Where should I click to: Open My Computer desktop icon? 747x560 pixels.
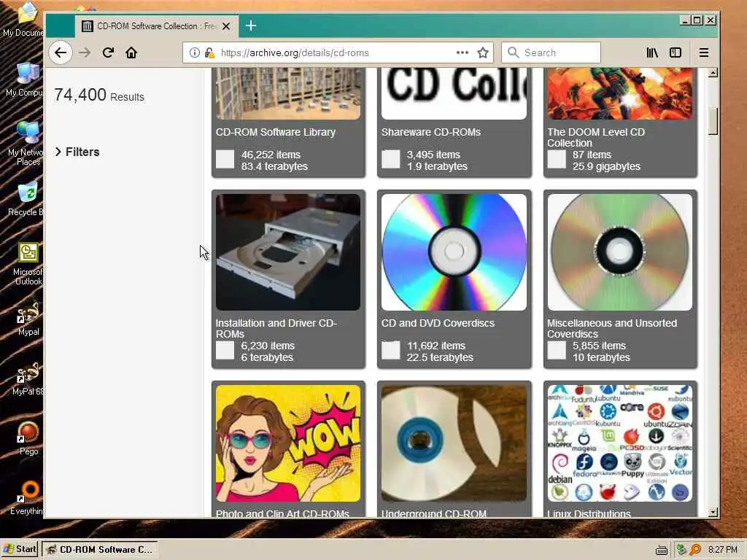tap(26, 79)
